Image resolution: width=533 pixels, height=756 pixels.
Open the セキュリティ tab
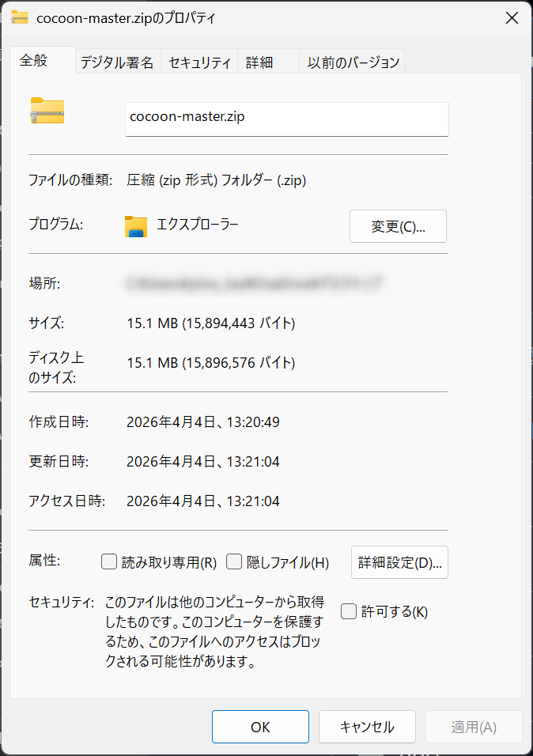(x=199, y=62)
